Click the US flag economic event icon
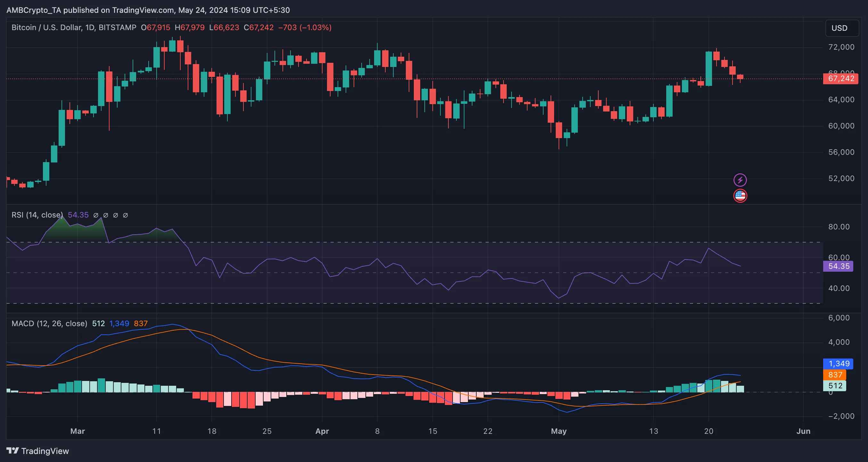868x462 pixels. (740, 195)
